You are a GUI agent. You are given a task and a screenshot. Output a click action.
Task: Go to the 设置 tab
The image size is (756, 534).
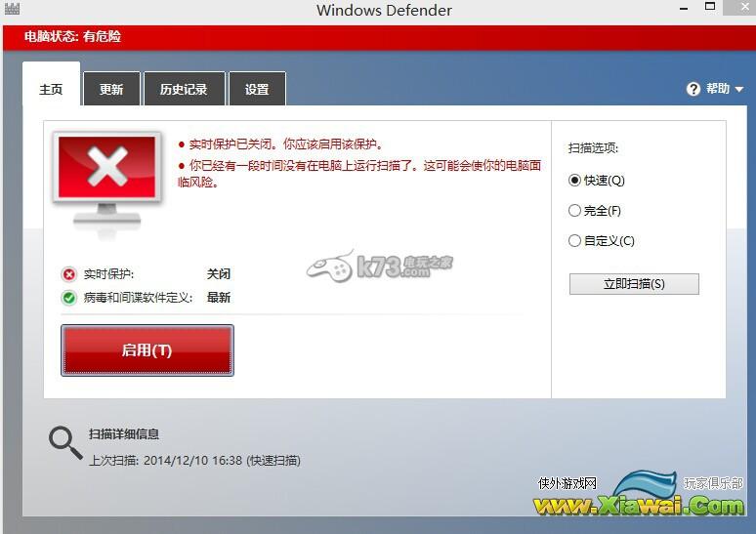click(257, 89)
